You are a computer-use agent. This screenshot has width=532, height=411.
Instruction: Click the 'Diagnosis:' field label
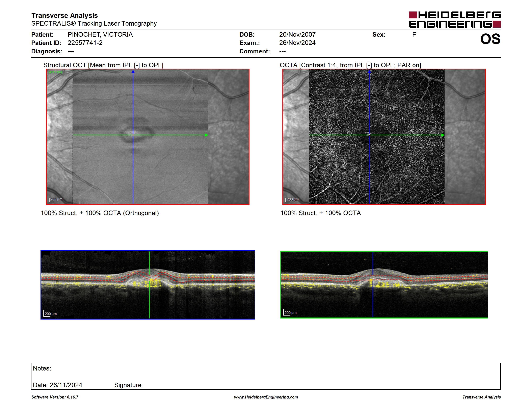tap(47, 51)
